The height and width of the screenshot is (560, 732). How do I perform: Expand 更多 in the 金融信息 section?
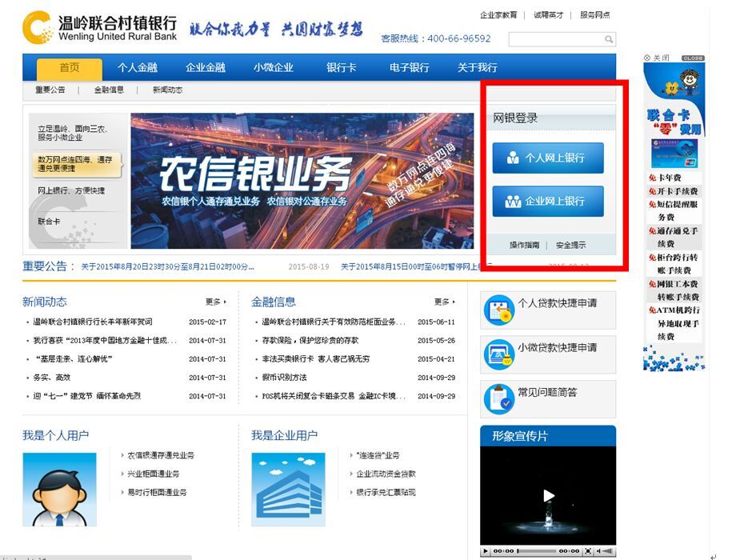tap(444, 302)
